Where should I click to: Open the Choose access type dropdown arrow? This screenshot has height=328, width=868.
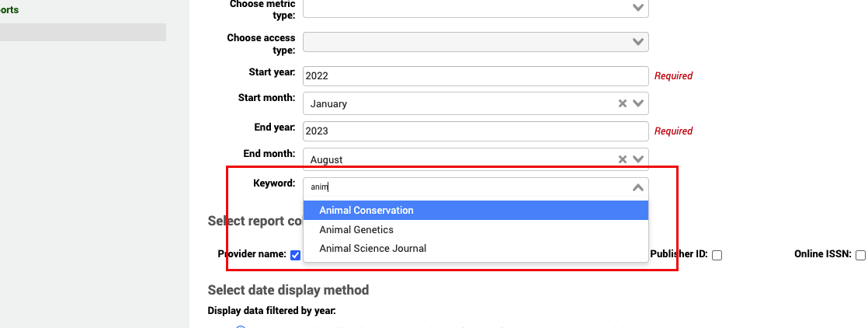tap(638, 42)
